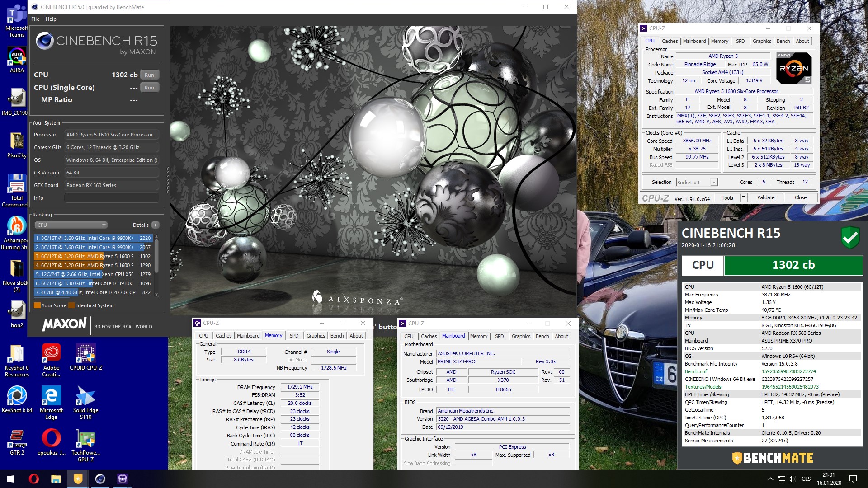Open AURA desktop shortcut

tap(17, 60)
